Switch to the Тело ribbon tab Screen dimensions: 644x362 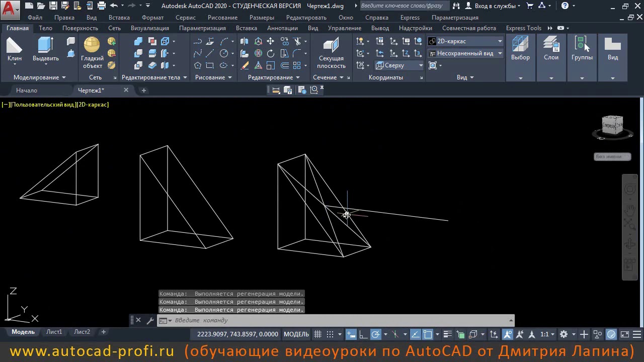pos(45,28)
